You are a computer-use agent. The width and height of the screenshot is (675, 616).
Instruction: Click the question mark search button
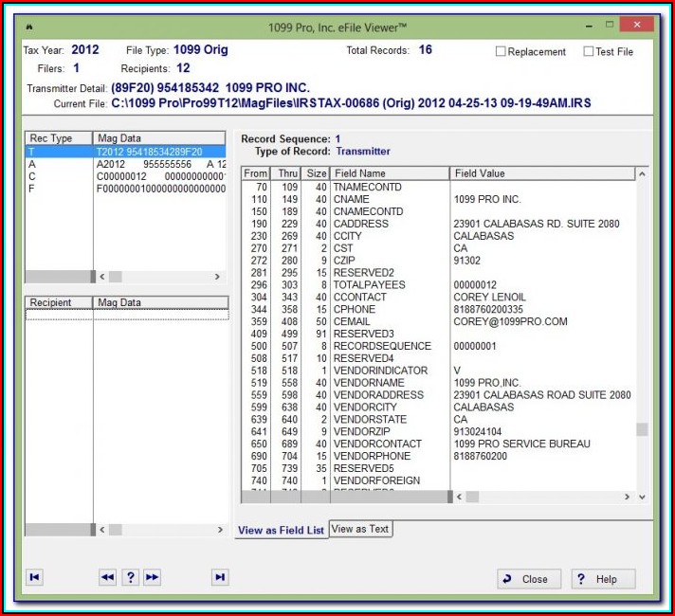(x=130, y=577)
